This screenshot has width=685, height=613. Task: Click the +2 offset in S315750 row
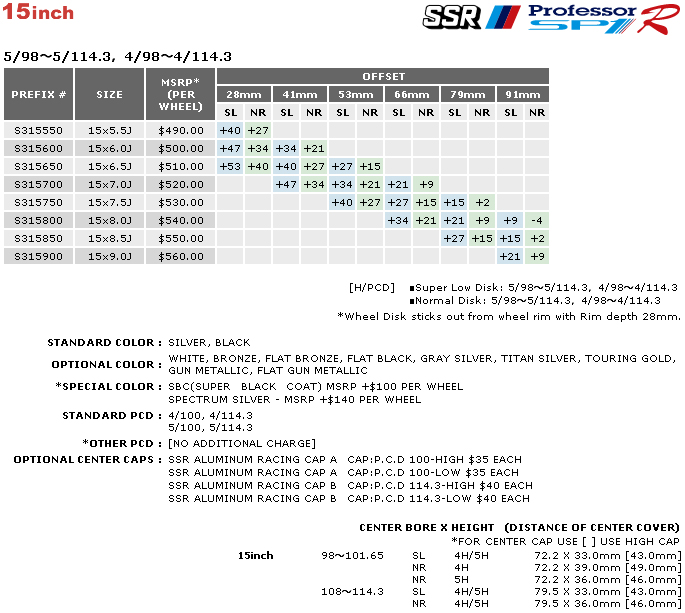(482, 202)
